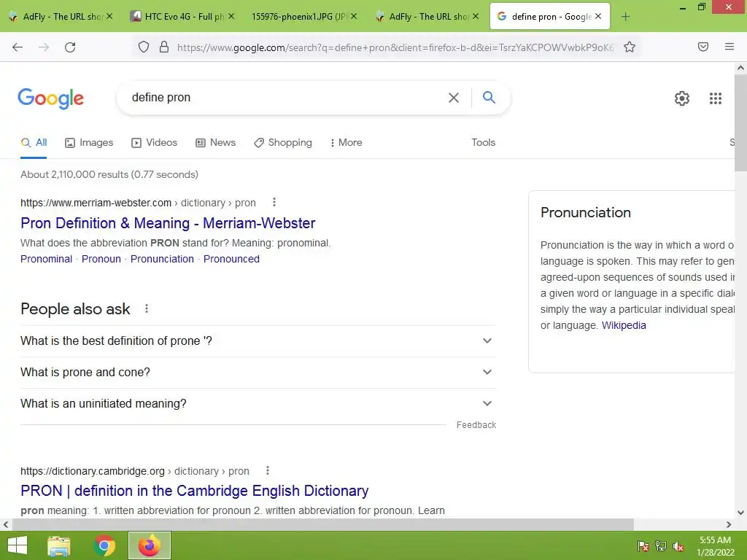This screenshot has width=747, height=560.
Task: Select the Videos search tab
Action: click(x=155, y=142)
